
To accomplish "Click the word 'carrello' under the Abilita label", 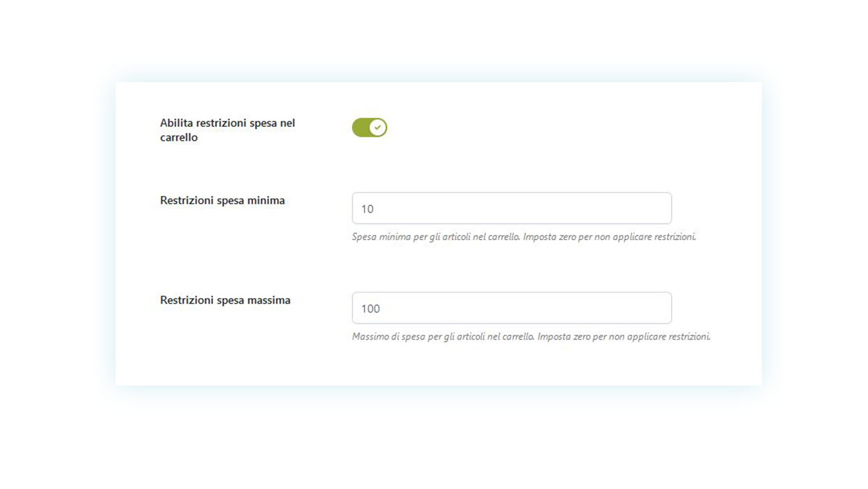I will click(x=179, y=138).
